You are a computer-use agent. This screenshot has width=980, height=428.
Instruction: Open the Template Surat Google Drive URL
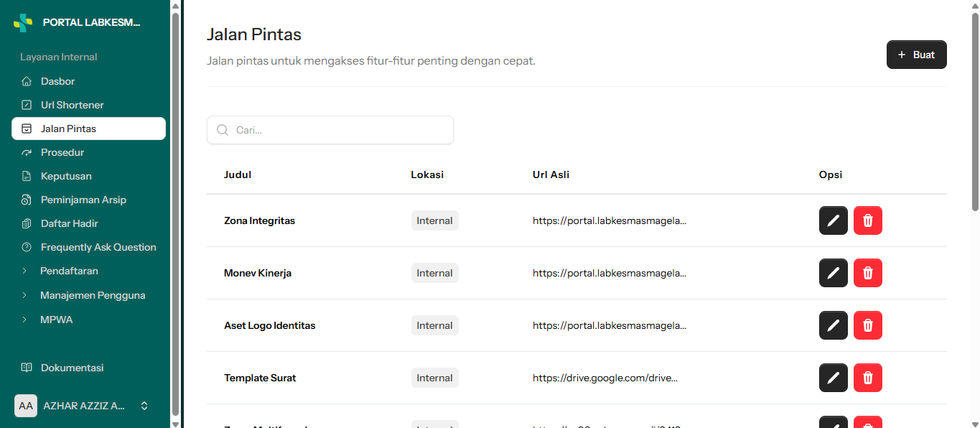tap(605, 378)
